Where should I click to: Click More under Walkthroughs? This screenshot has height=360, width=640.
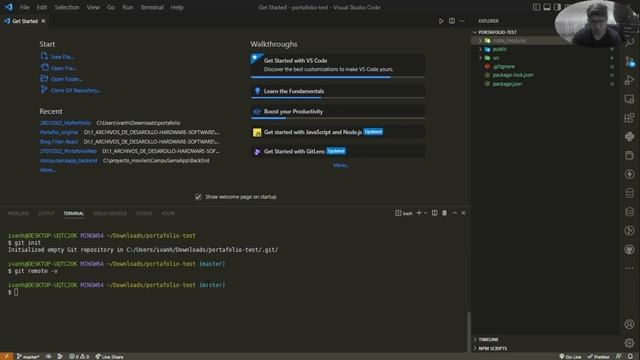click(x=340, y=165)
